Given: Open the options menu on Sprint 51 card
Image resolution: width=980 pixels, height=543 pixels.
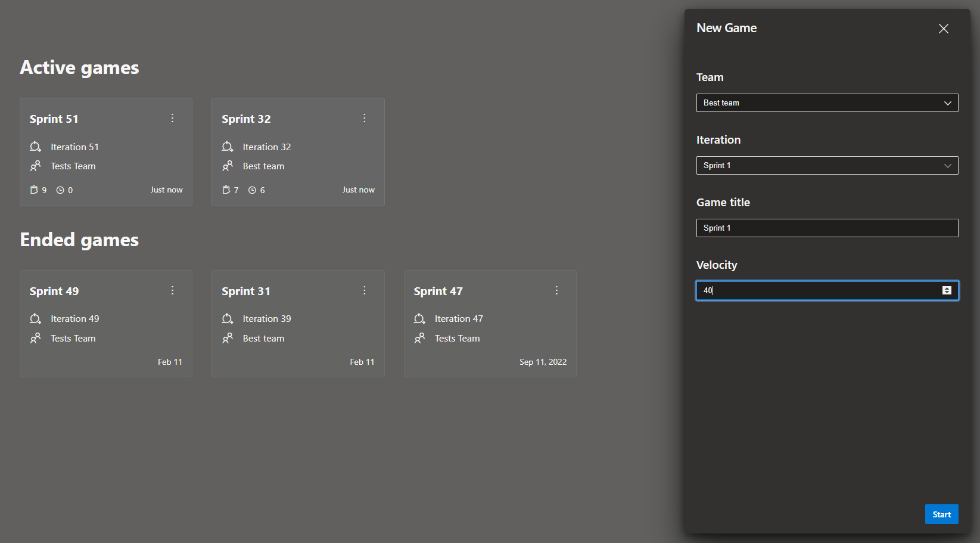Looking at the screenshot, I should [172, 118].
